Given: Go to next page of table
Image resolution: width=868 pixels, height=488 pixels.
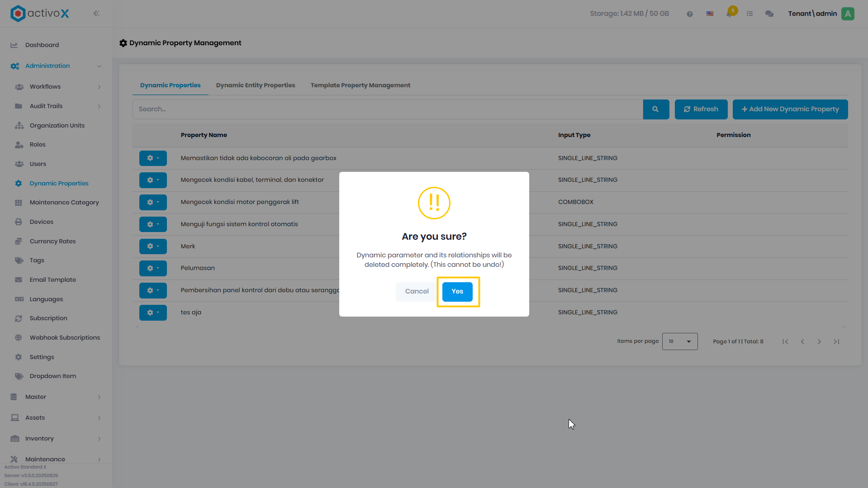Looking at the screenshot, I should 819,341.
